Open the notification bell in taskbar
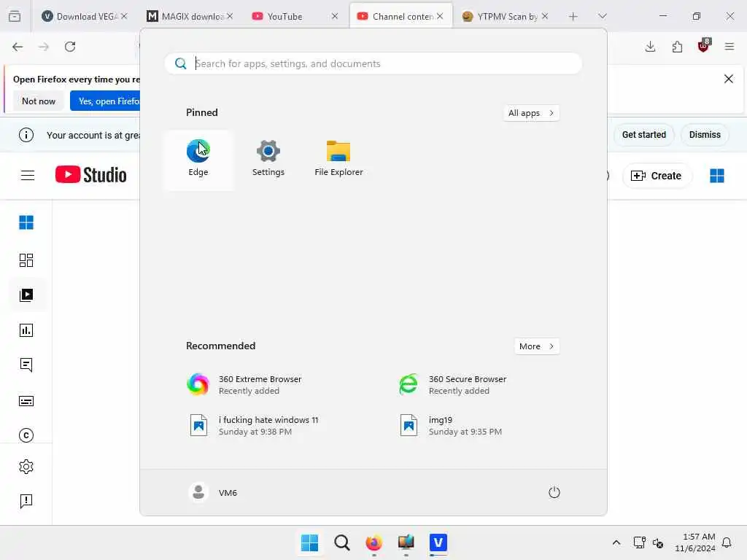This screenshot has width=747, height=560. tap(727, 542)
